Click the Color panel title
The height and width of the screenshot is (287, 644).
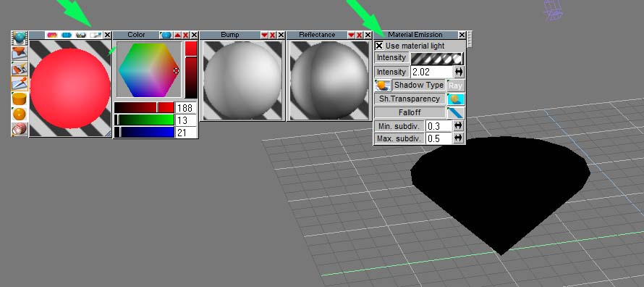(x=136, y=35)
